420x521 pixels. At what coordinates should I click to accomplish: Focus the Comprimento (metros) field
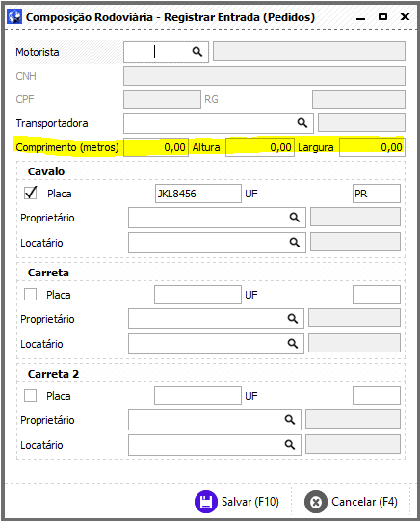(156, 147)
